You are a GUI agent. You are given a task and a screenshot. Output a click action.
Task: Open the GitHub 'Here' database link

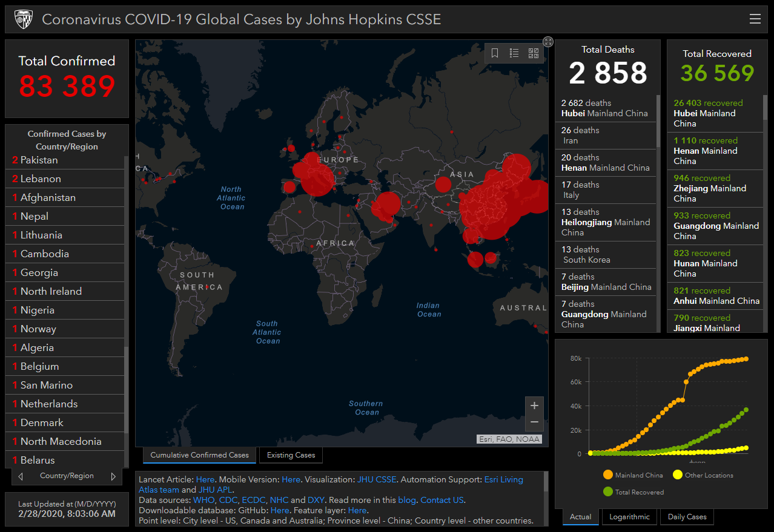[x=280, y=510]
